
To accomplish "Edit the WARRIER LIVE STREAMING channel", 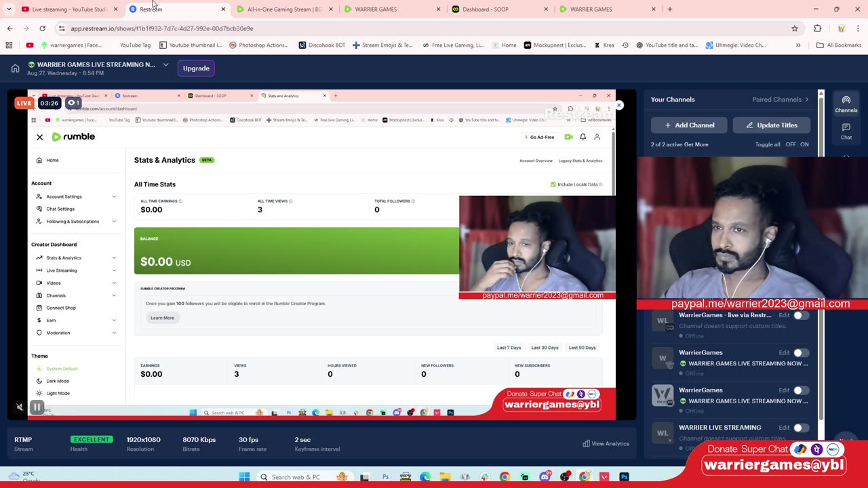I will (784, 428).
